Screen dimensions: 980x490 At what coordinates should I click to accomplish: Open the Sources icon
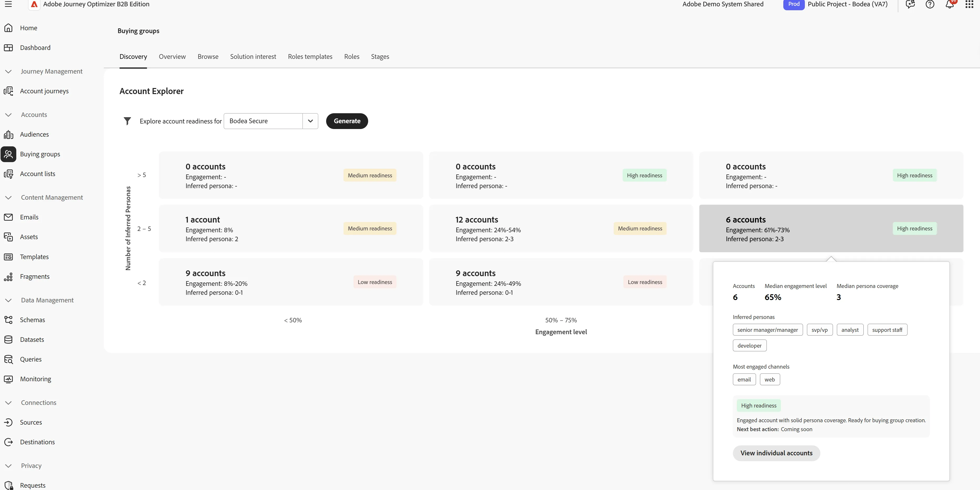pyautogui.click(x=8, y=422)
